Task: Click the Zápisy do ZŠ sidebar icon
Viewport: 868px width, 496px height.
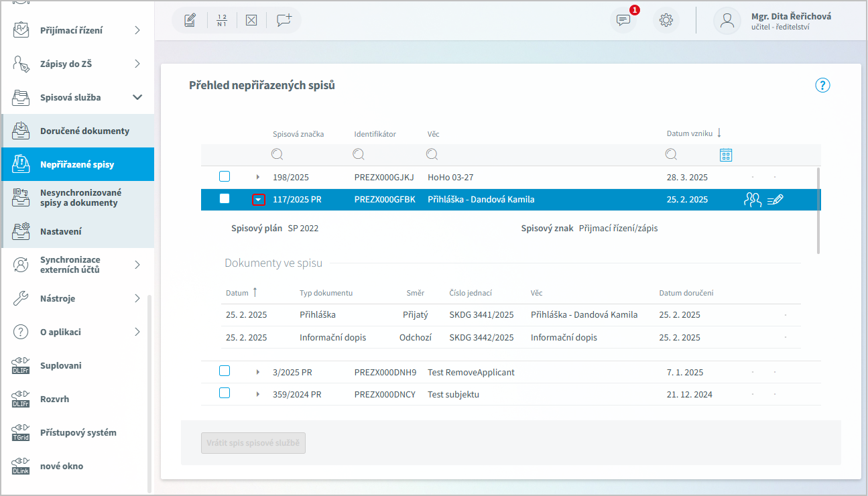Action: tap(21, 64)
